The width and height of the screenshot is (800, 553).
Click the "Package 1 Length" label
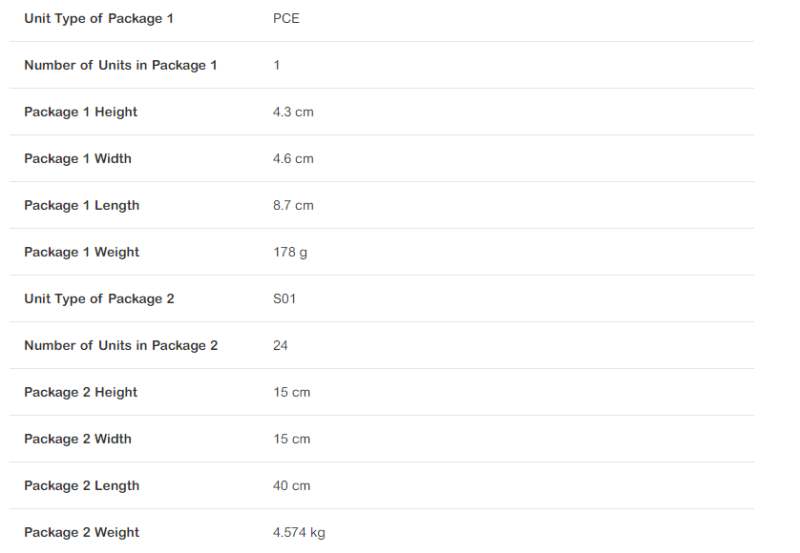82,206
